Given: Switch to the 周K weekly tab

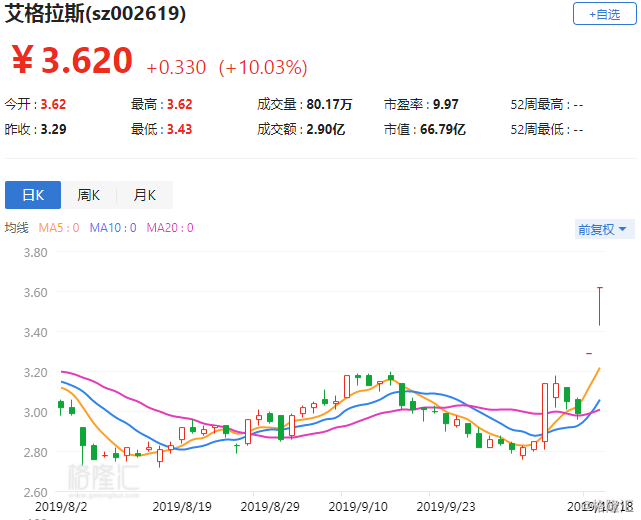Looking at the screenshot, I should pyautogui.click(x=89, y=195).
